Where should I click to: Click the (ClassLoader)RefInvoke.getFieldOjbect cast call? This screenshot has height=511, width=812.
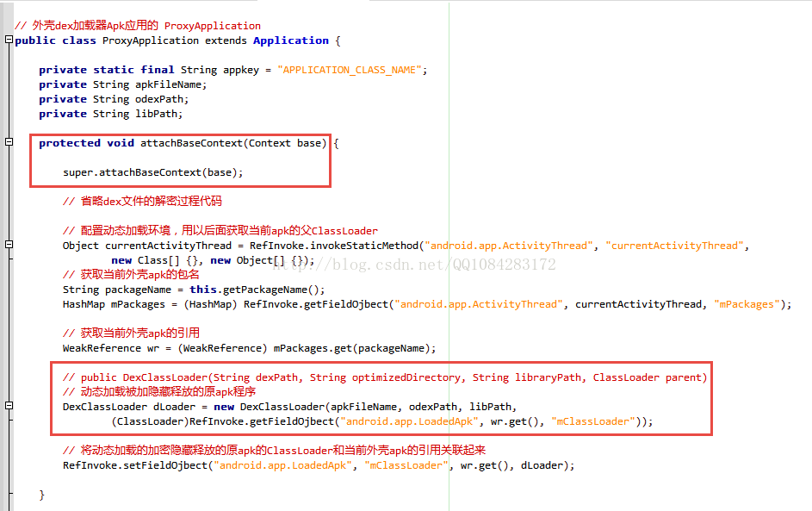click(x=381, y=421)
